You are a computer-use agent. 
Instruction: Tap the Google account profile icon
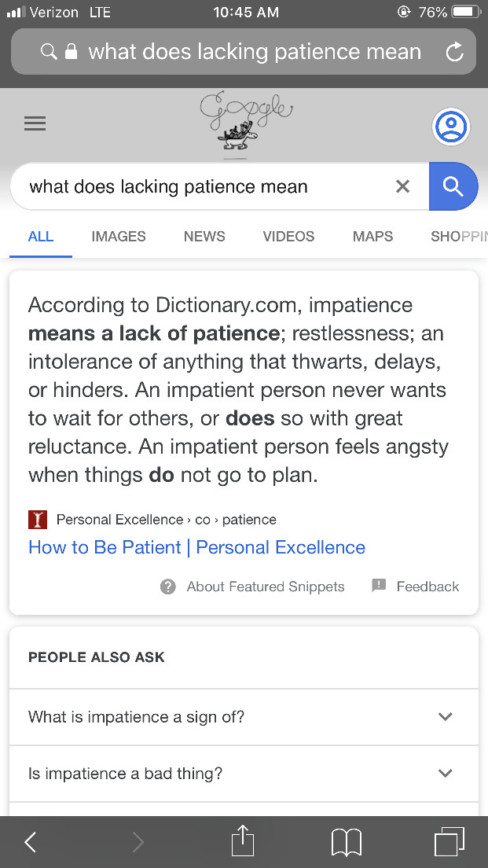click(x=450, y=127)
